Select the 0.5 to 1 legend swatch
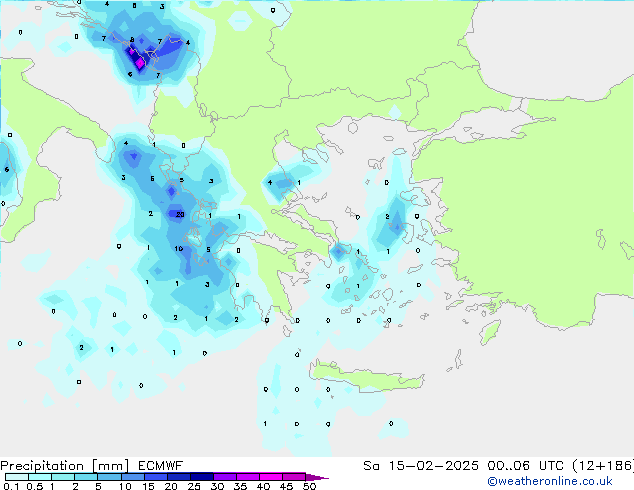Screen dimensions: 634x490 coord(40,477)
